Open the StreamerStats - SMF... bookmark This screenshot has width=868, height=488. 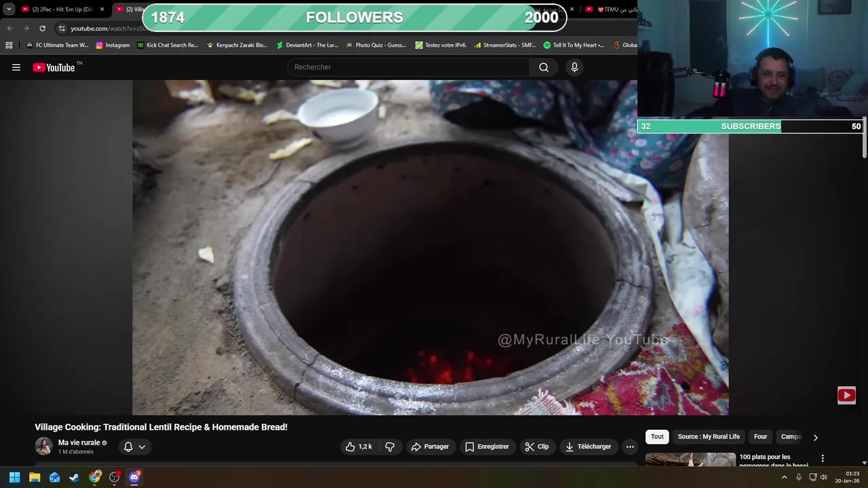(505, 45)
